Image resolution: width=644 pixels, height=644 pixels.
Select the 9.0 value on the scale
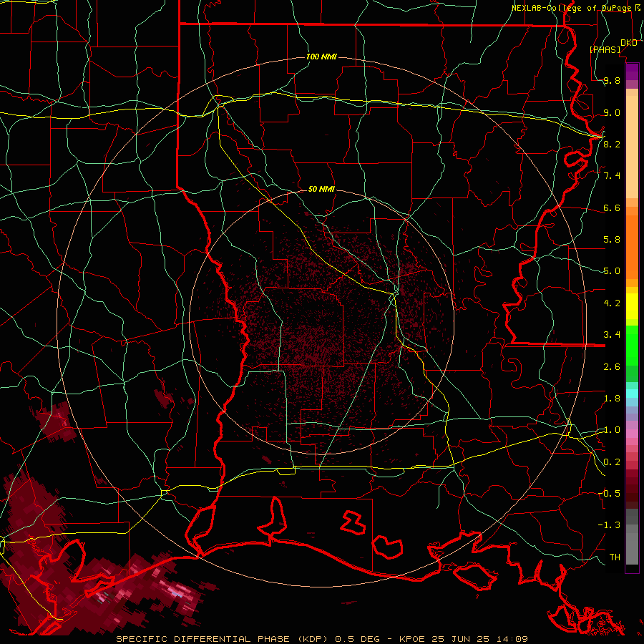(x=612, y=112)
